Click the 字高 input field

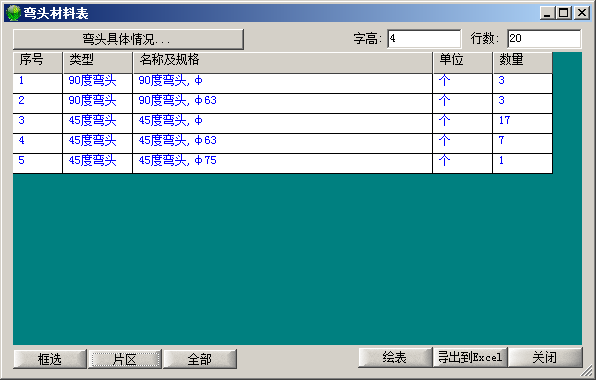424,39
